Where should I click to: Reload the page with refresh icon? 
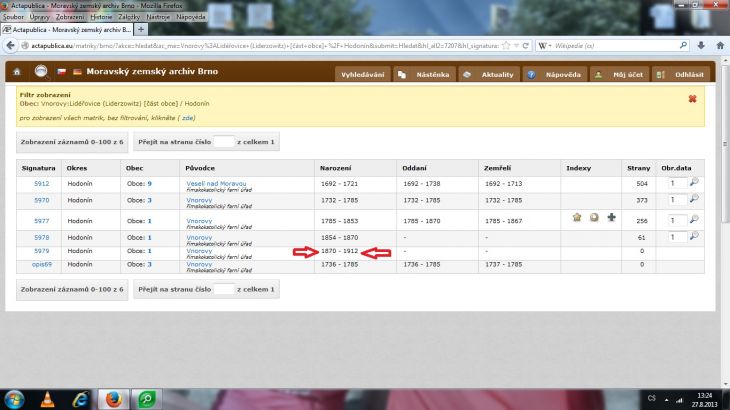pyautogui.click(x=526, y=46)
